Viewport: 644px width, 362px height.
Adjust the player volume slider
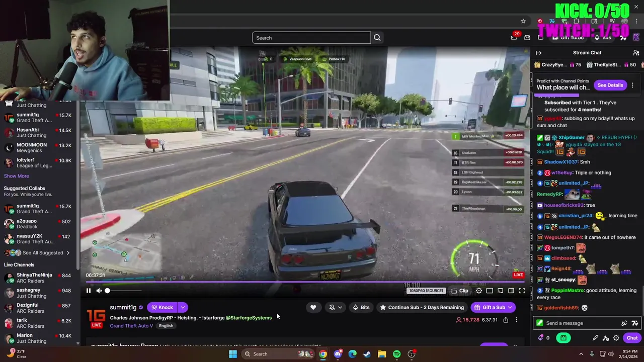[x=124, y=291]
